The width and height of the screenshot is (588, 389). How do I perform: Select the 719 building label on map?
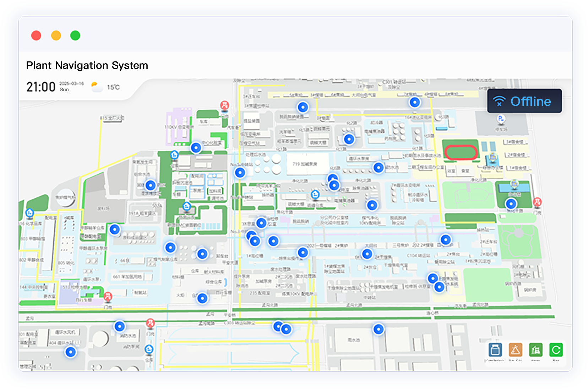tap(305, 164)
